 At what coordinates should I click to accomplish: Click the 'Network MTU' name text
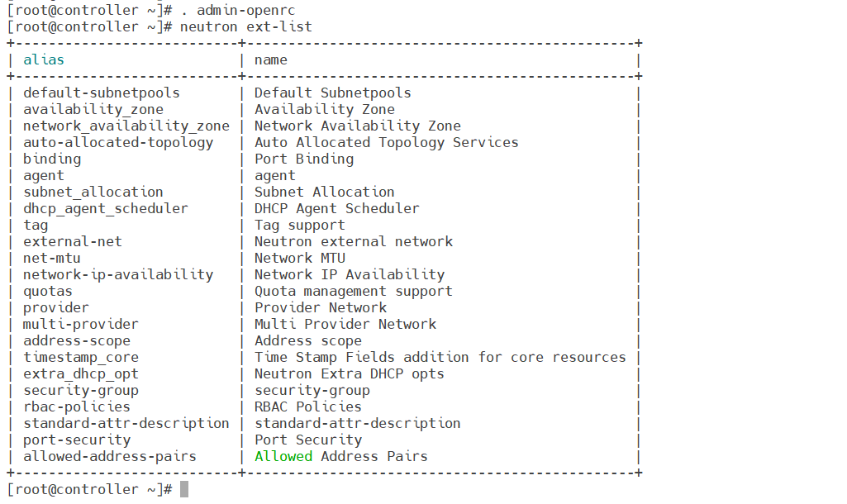(300, 259)
